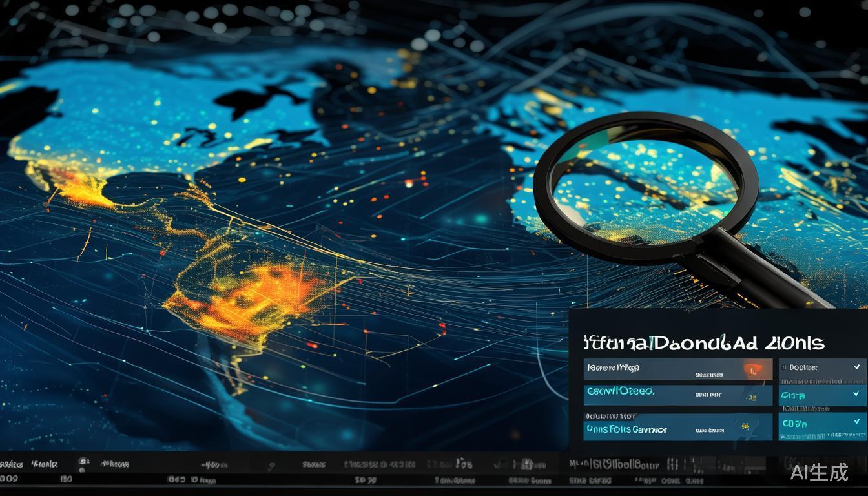Screen dimensions: 868x496
Task: Click the orange badge icon in the first panel row
Action: [752, 369]
